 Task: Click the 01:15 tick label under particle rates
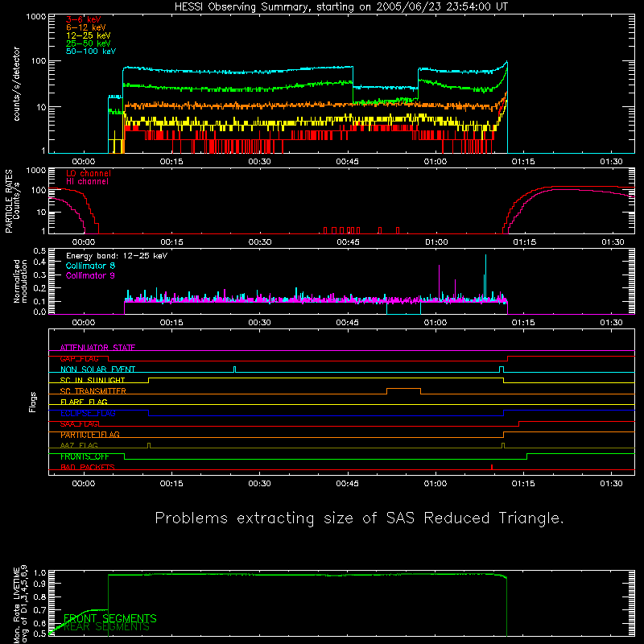click(525, 242)
